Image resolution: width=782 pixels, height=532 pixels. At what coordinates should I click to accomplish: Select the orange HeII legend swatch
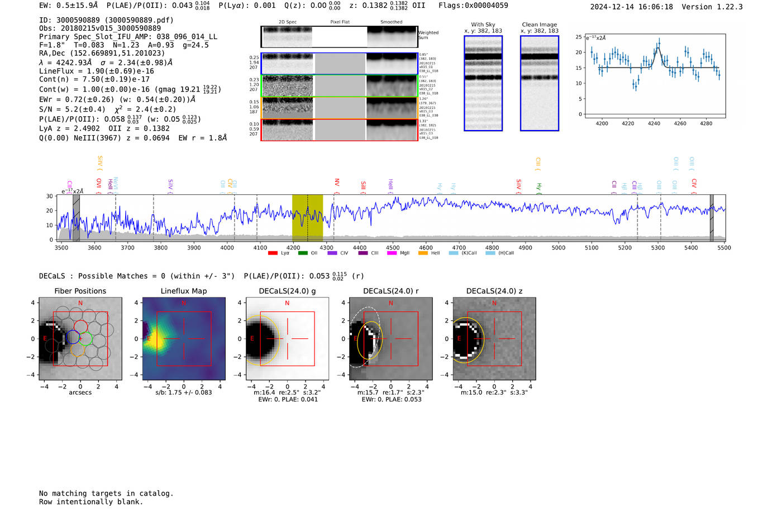pyautogui.click(x=423, y=253)
